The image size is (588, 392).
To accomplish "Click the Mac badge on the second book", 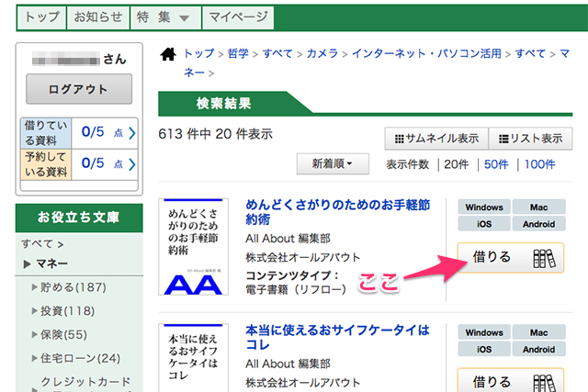I will click(538, 332).
